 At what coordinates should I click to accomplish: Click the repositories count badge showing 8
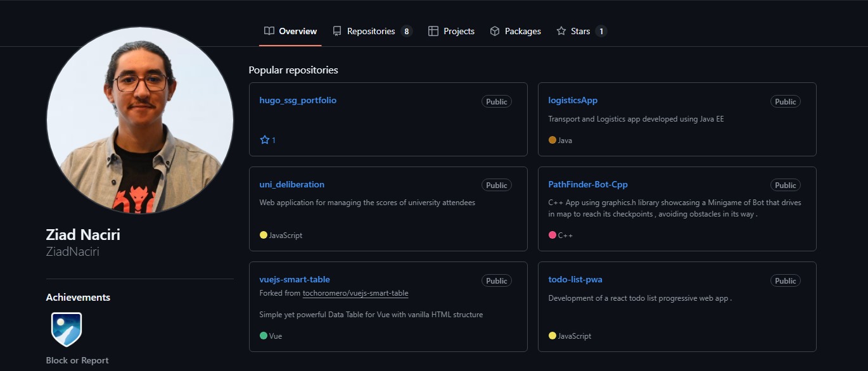pyautogui.click(x=407, y=30)
